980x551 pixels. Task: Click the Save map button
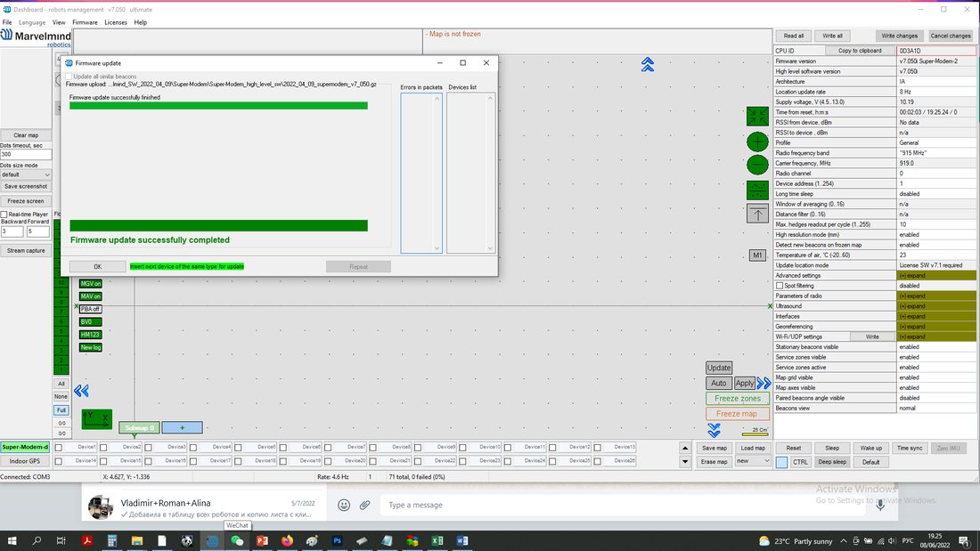[714, 448]
